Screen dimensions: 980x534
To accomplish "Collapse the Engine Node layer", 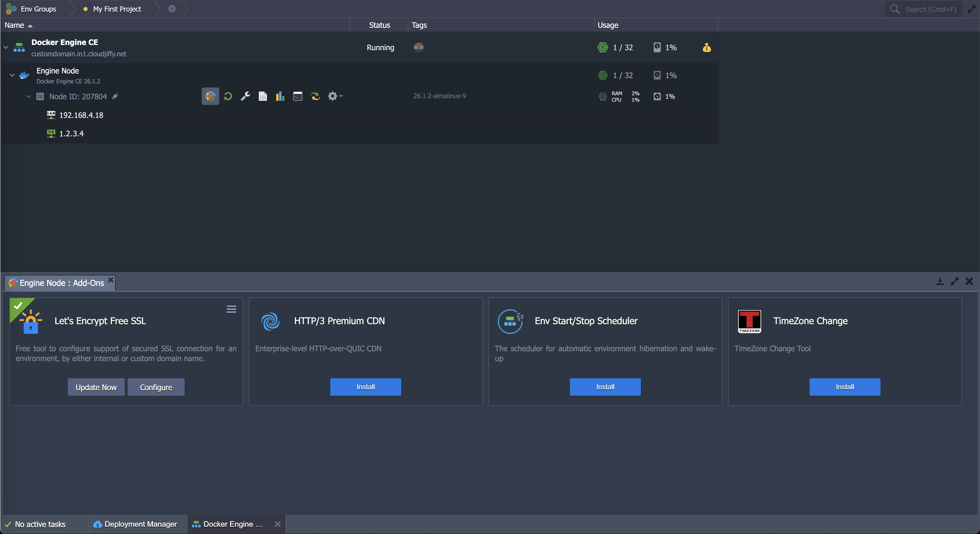I will click(12, 75).
